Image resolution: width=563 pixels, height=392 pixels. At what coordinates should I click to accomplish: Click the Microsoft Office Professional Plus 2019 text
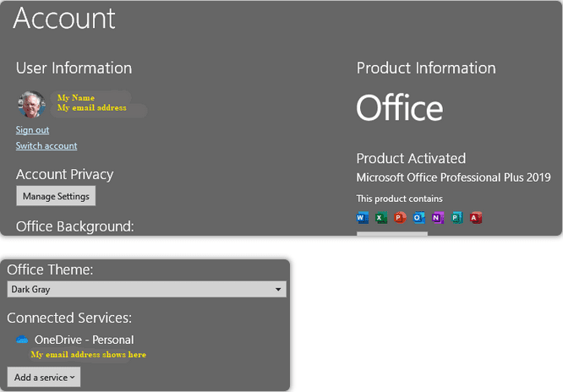453,177
